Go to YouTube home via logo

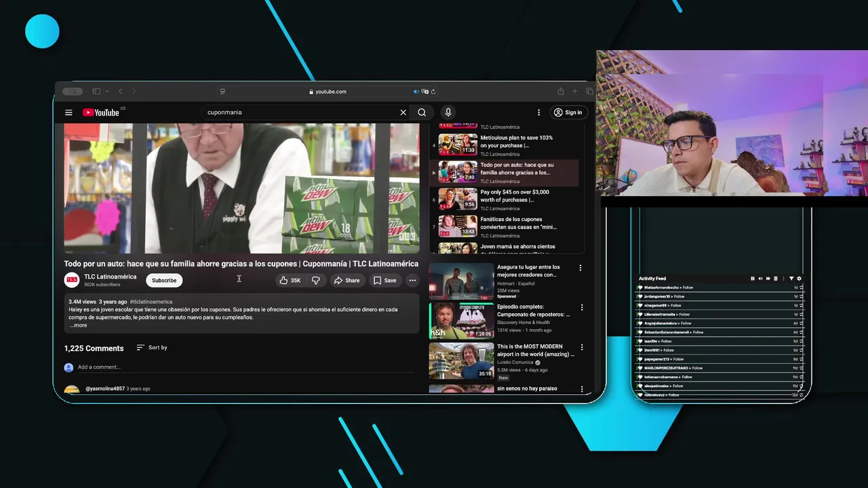tap(101, 113)
